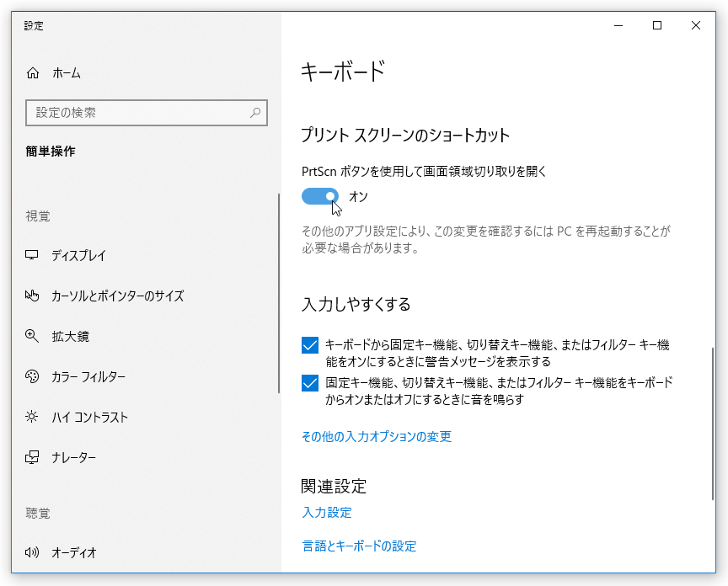
Task: Open Narrator via its icon
Action: 31,457
